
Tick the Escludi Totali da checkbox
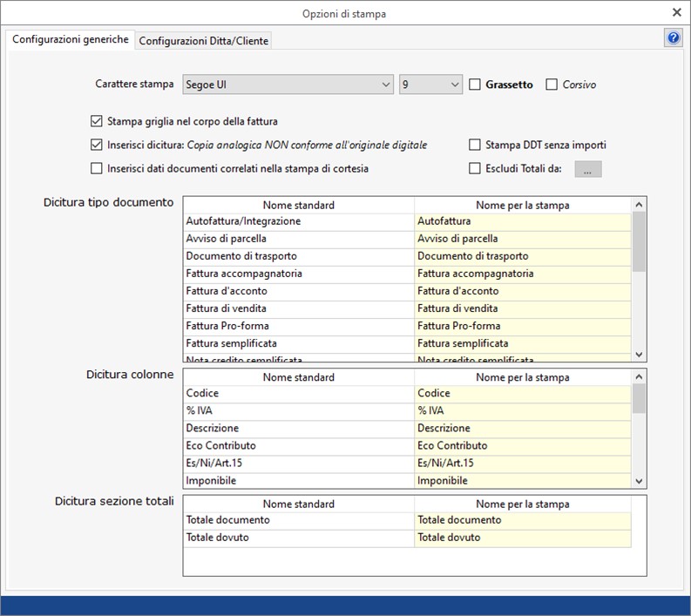pos(475,168)
